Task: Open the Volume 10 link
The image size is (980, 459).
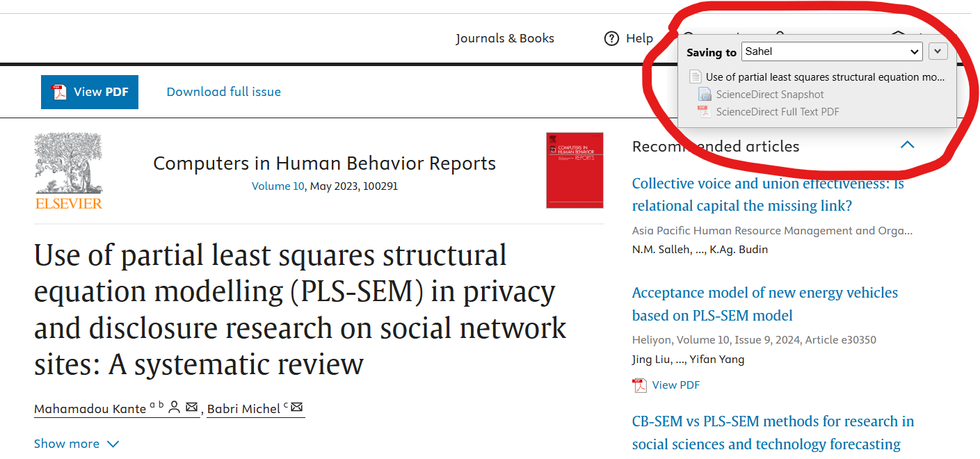Action: pyautogui.click(x=278, y=186)
